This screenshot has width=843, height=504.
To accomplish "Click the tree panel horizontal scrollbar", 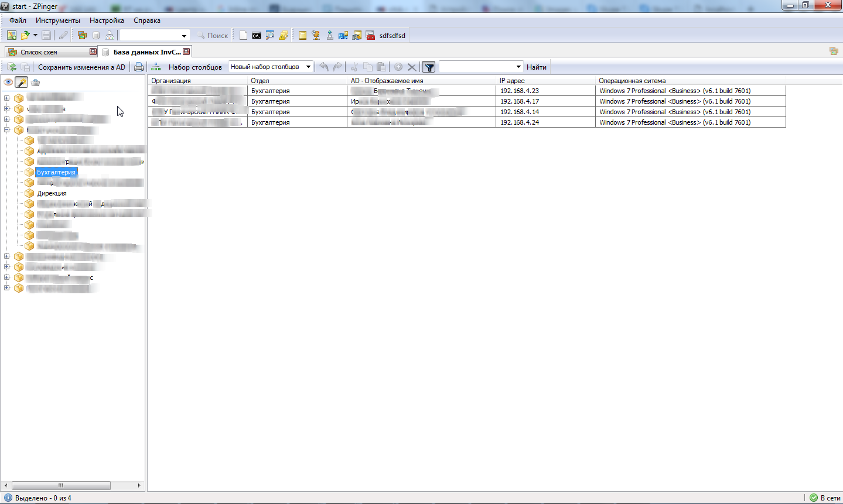I will [x=60, y=486].
